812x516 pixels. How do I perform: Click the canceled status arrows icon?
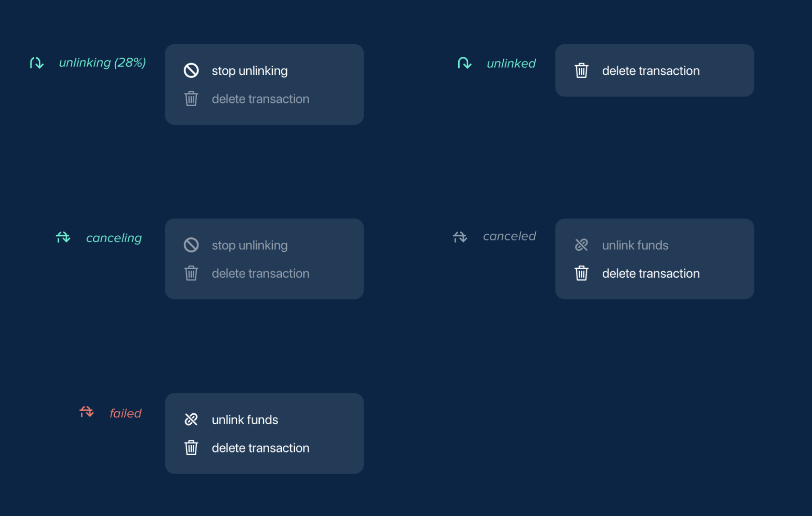pos(460,237)
